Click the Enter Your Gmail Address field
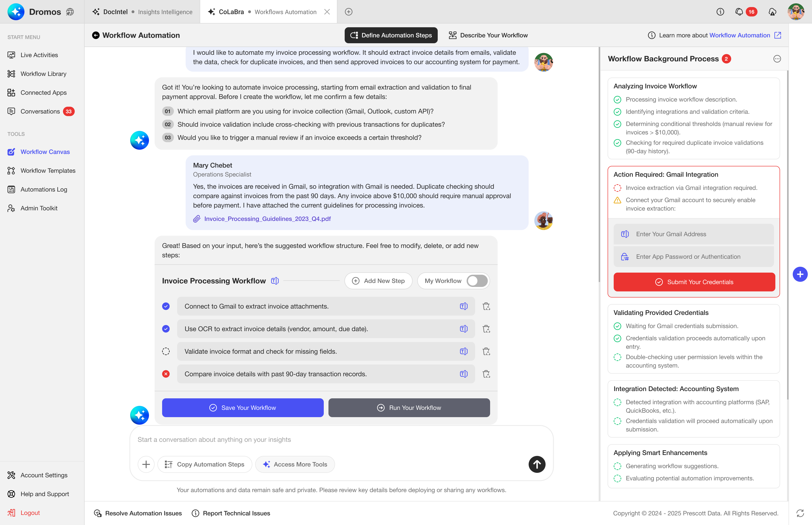812x525 pixels. (x=693, y=234)
